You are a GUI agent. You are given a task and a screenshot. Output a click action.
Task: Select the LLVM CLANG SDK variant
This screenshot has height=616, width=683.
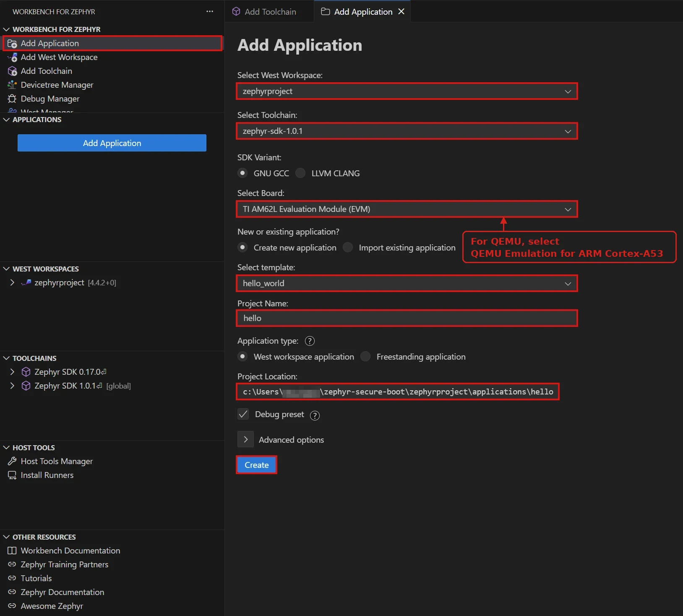[x=300, y=173]
